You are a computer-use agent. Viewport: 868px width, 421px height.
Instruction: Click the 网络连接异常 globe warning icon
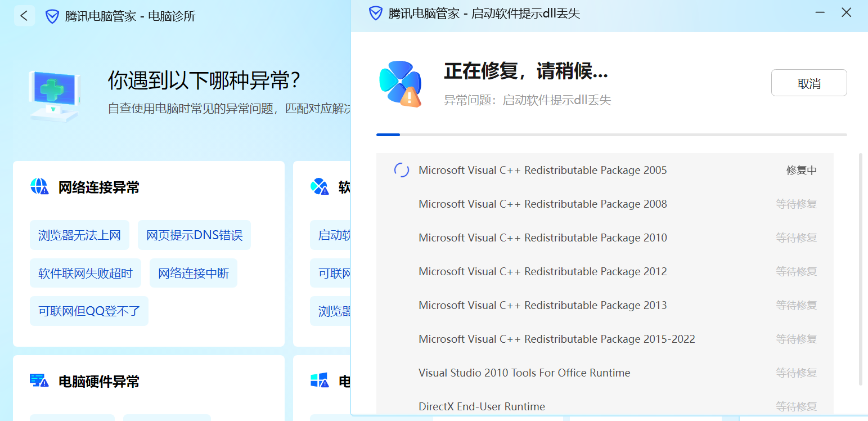point(39,186)
